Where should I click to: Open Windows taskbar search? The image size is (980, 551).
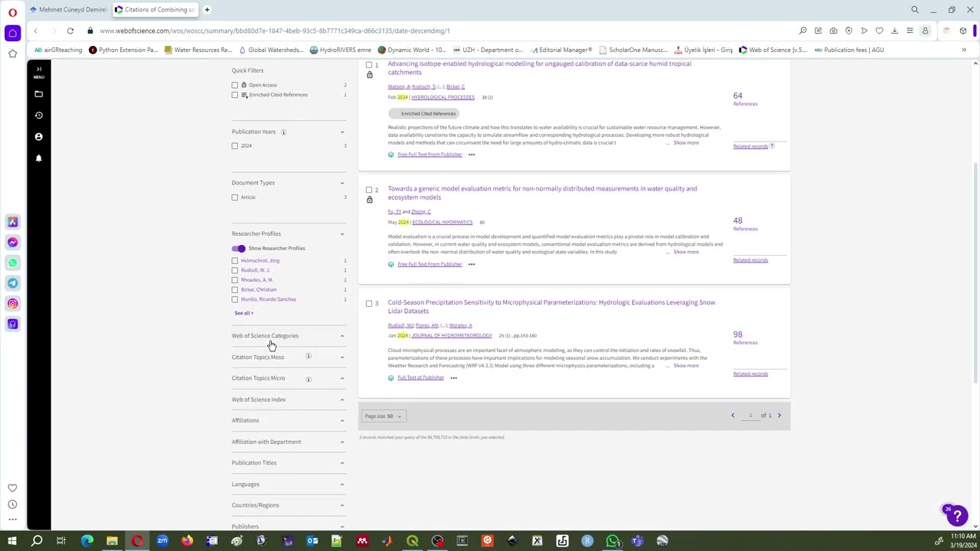[x=37, y=541]
